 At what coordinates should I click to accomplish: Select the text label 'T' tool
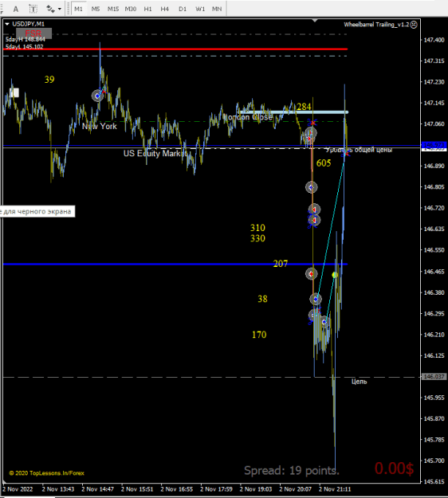[x=33, y=9]
